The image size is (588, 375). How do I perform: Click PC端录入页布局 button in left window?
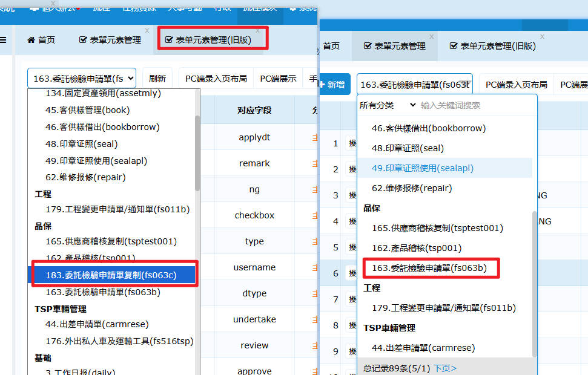click(216, 79)
